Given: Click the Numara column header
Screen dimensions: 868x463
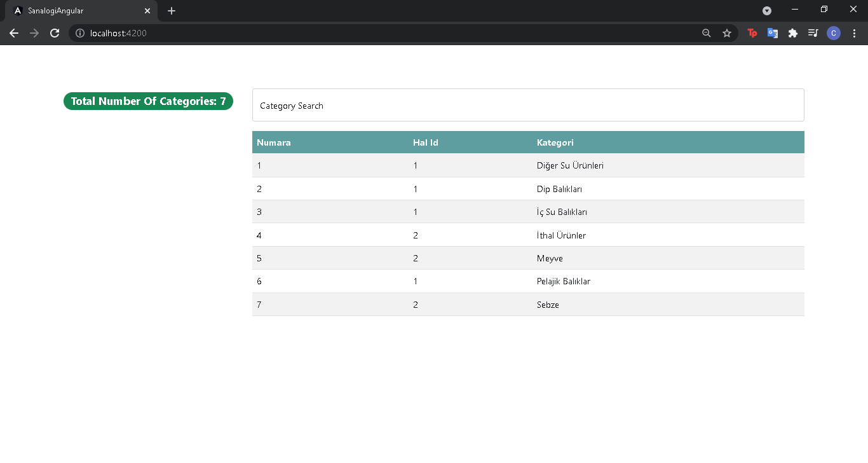Looking at the screenshot, I should click(x=274, y=142).
